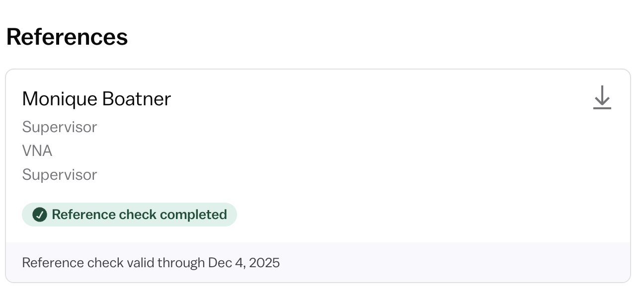
Task: Click the reference check valid through text
Action: (x=151, y=262)
